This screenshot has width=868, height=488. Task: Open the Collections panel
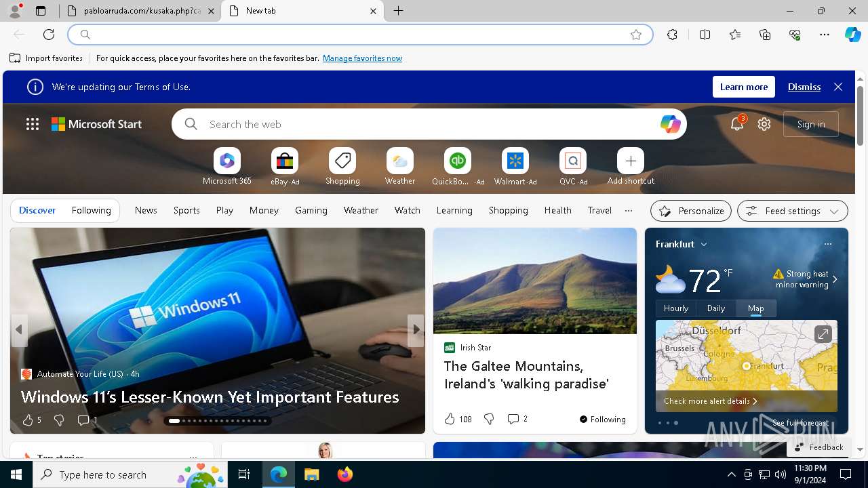(765, 35)
